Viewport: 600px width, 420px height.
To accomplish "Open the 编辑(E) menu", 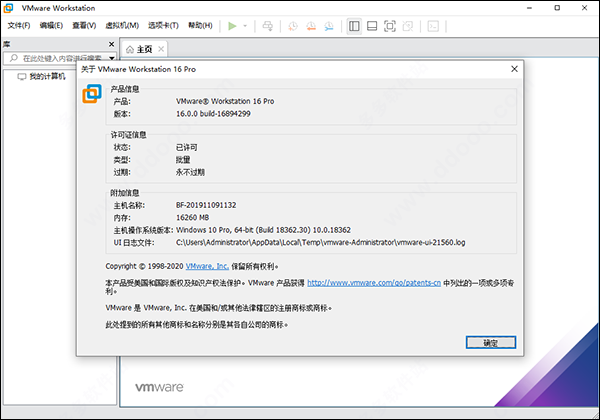I will coord(51,26).
